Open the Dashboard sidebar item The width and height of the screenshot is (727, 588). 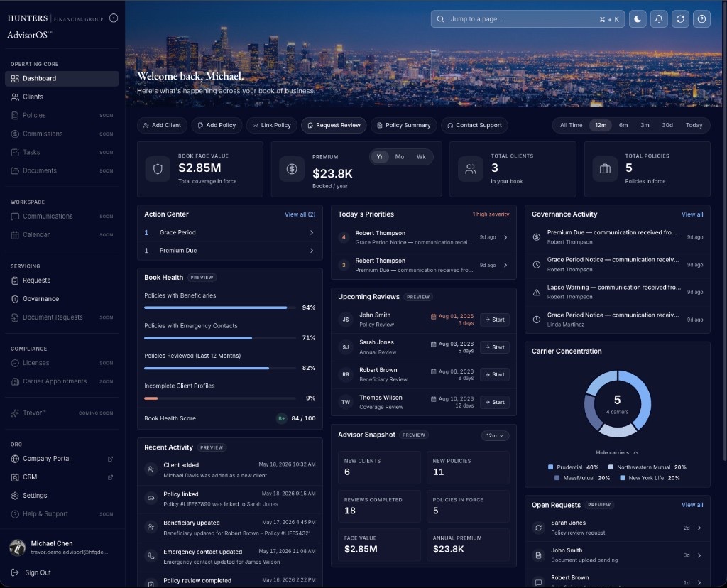pyautogui.click(x=62, y=78)
